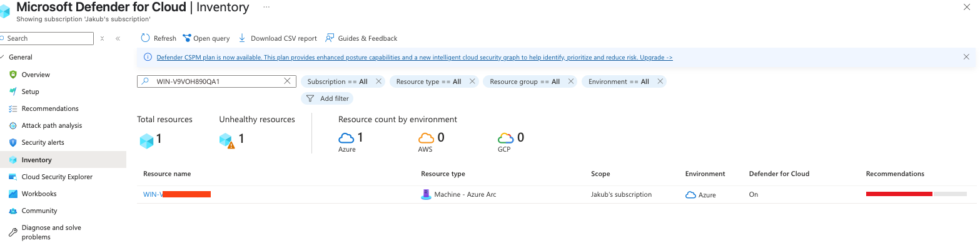Click the Inventory cube icon in sidebar
Image resolution: width=980 pixels, height=245 pixels.
pyautogui.click(x=13, y=160)
